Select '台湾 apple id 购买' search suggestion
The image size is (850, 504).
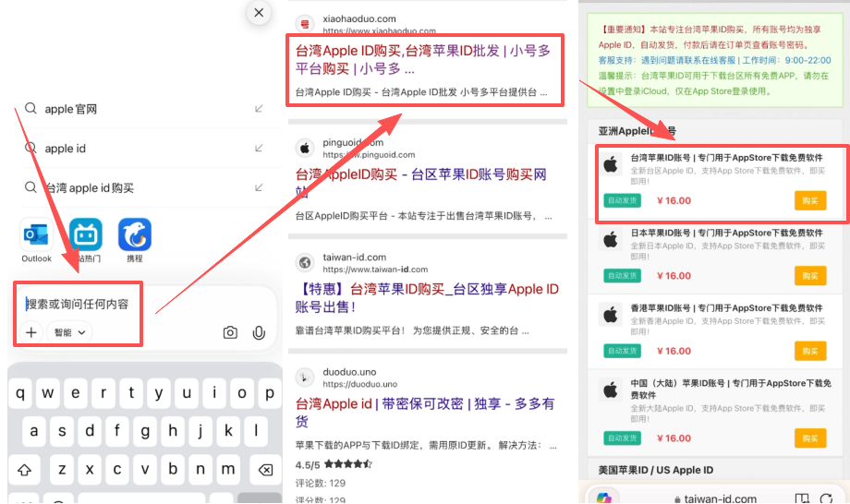90,188
